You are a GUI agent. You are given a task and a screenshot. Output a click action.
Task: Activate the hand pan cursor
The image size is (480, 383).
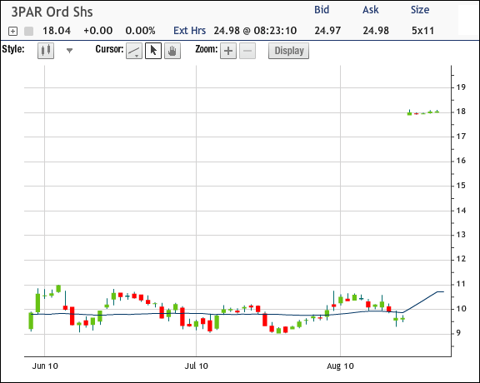tap(172, 51)
